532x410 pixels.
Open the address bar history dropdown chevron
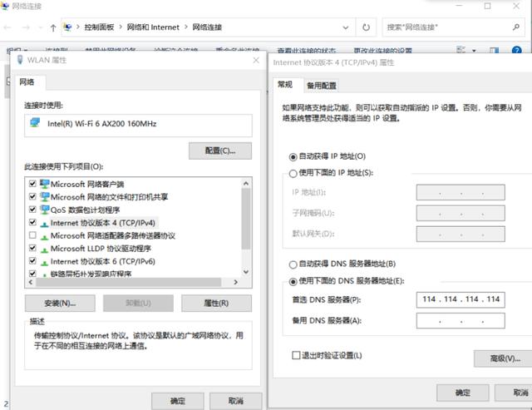(x=346, y=27)
